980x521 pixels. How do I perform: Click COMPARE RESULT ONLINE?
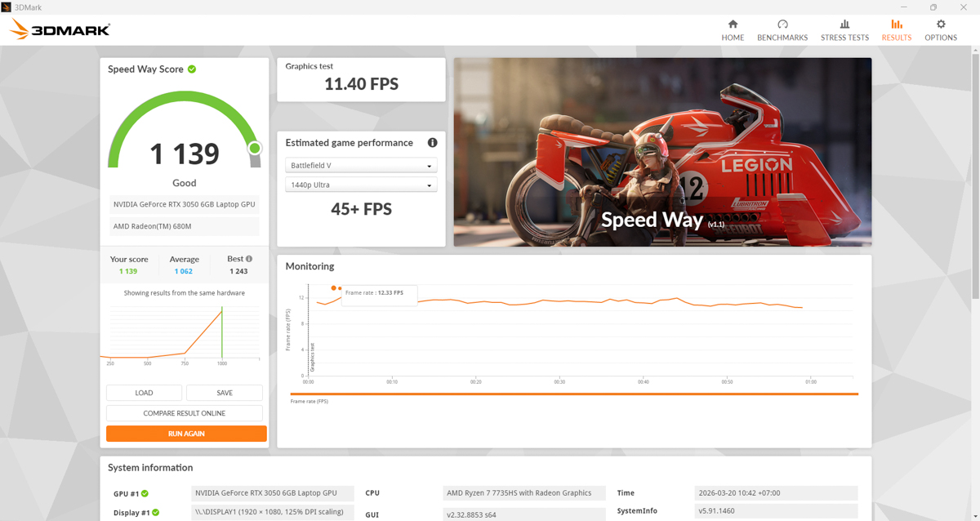point(184,412)
